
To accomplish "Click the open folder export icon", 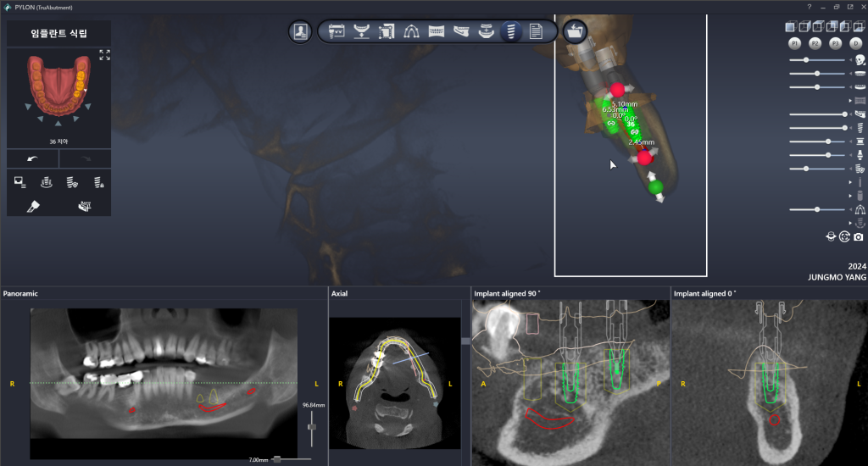I will pyautogui.click(x=575, y=32).
